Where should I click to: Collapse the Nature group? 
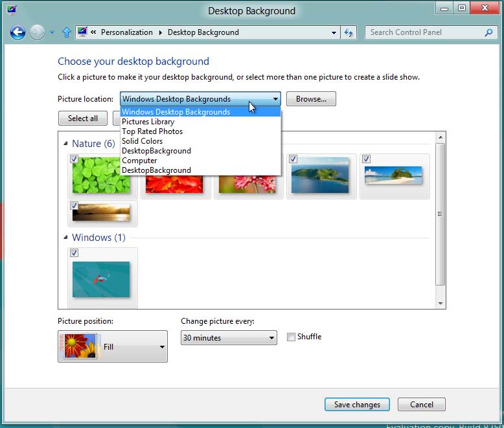(65, 144)
